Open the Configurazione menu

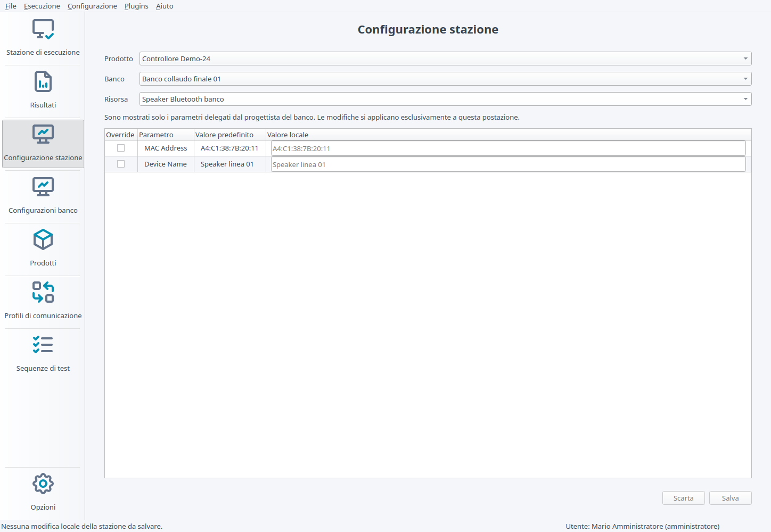[x=92, y=6]
